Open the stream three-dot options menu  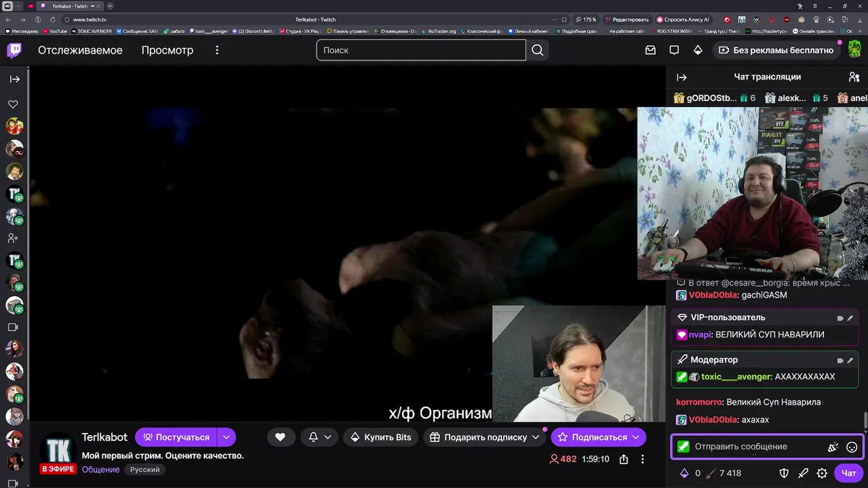click(x=642, y=459)
